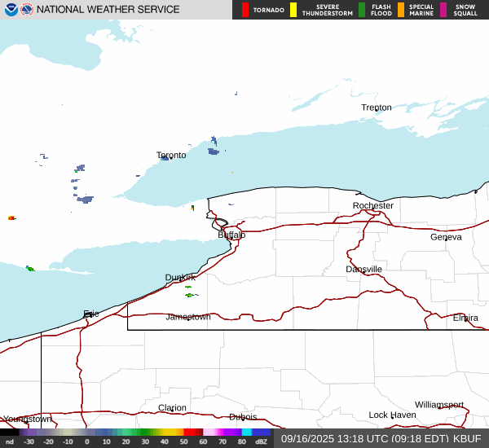Click the 'dBZ' unit label
The image size is (489, 448).
coord(261,441)
